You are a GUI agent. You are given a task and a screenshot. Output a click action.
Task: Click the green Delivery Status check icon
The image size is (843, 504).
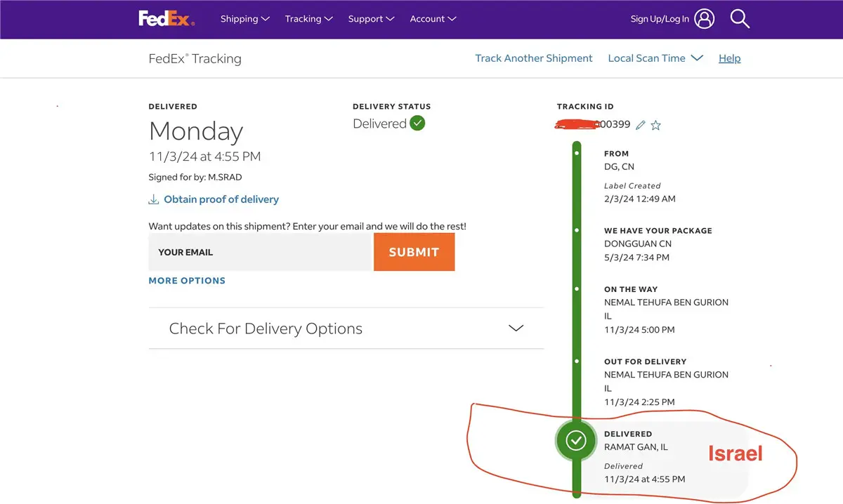click(x=417, y=124)
